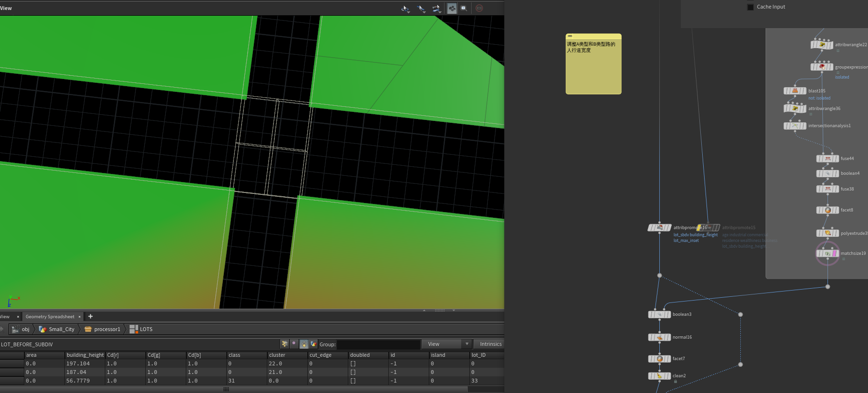The height and width of the screenshot is (393, 868).
Task: Click the normal16 node icon
Action: click(659, 337)
